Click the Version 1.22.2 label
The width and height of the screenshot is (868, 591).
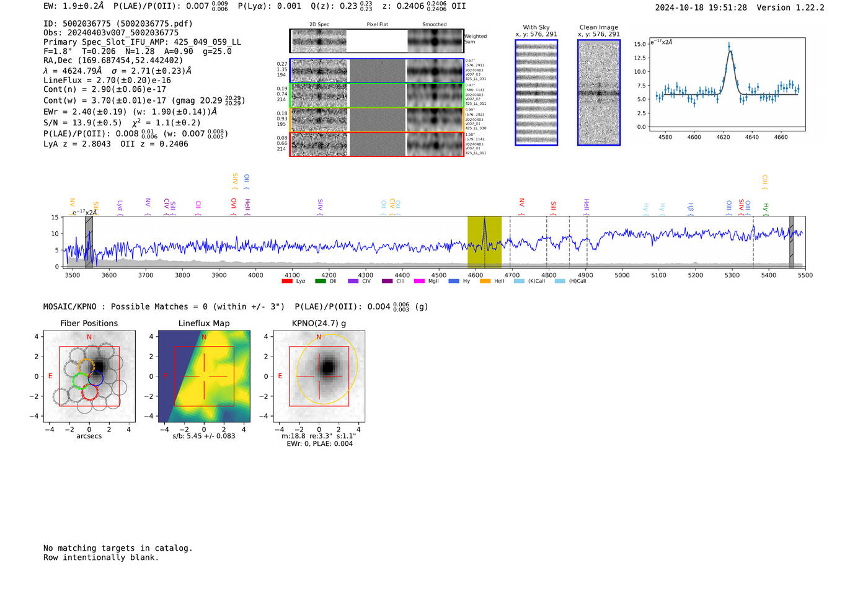pyautogui.click(x=790, y=7)
